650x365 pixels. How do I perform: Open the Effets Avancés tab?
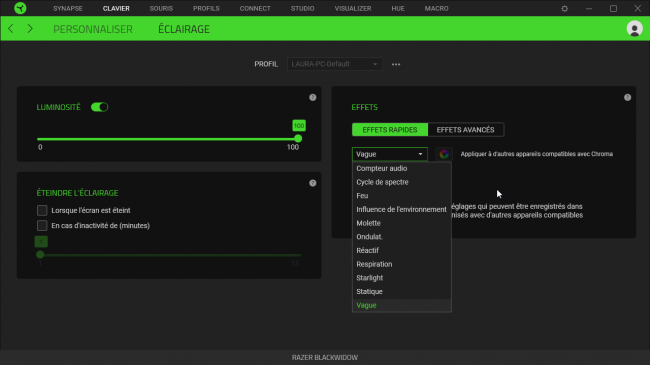pyautogui.click(x=466, y=130)
